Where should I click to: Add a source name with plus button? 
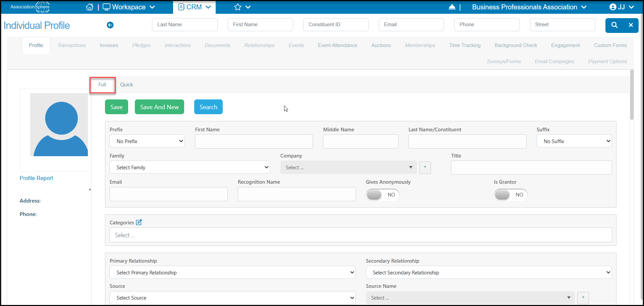(x=583, y=298)
